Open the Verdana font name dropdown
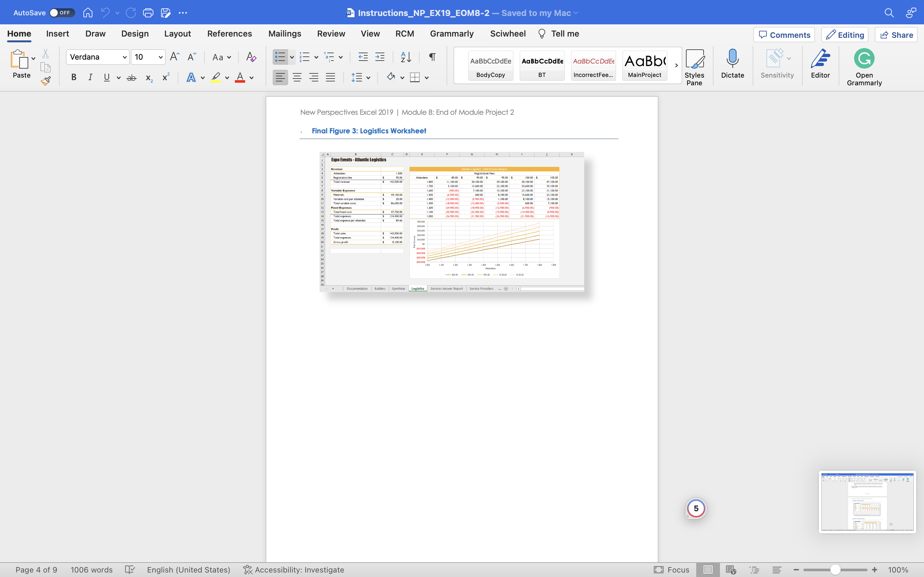This screenshot has width=924, height=577. point(124,57)
